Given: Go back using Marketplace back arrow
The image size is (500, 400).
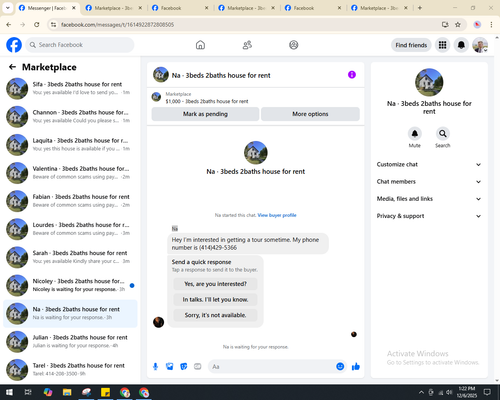Looking at the screenshot, I should click(x=12, y=67).
